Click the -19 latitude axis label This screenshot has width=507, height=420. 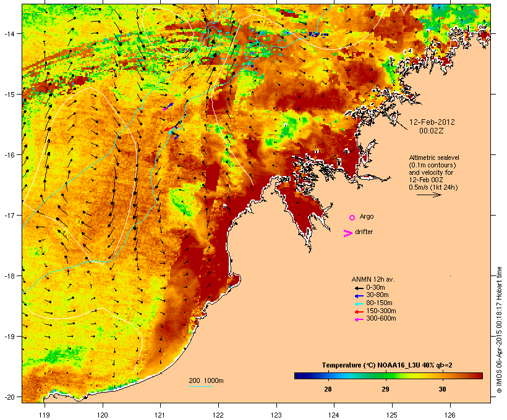coord(8,337)
